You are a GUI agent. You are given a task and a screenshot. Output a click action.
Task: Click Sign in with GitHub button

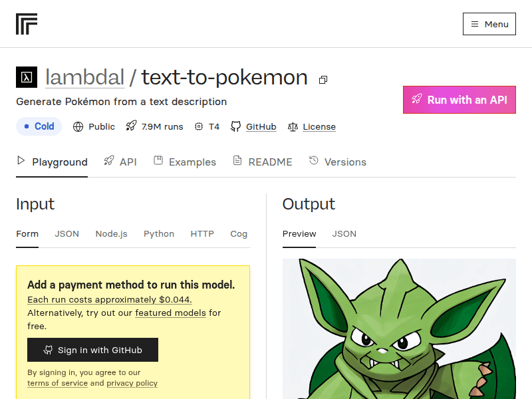pos(92,350)
